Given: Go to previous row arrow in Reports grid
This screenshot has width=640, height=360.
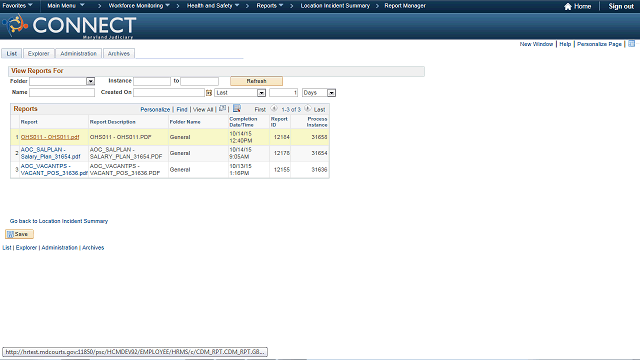Looking at the screenshot, I should point(274,109).
